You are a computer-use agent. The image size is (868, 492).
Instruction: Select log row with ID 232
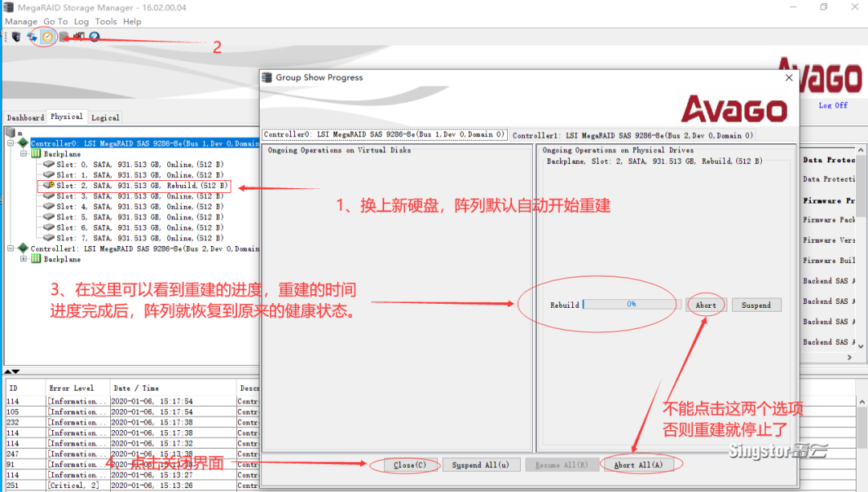coord(133,422)
